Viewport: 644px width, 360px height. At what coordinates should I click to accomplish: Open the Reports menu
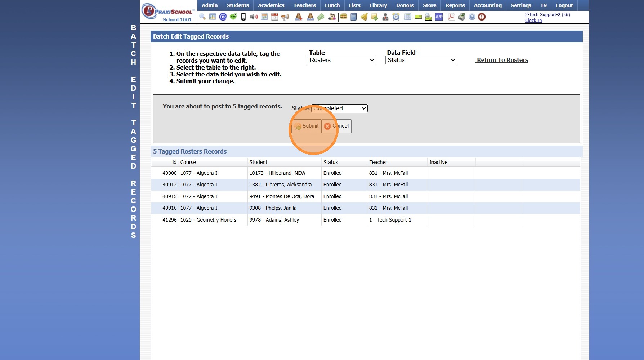click(x=455, y=5)
